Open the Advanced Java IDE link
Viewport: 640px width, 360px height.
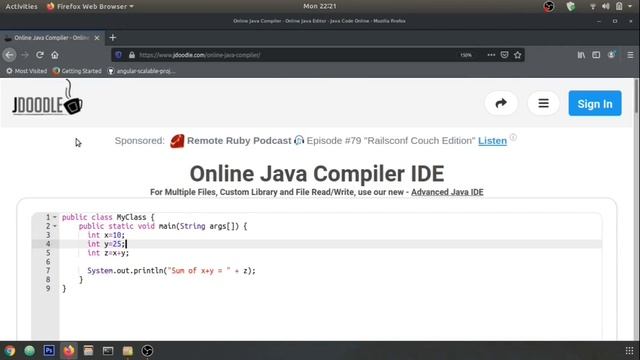[x=447, y=192]
